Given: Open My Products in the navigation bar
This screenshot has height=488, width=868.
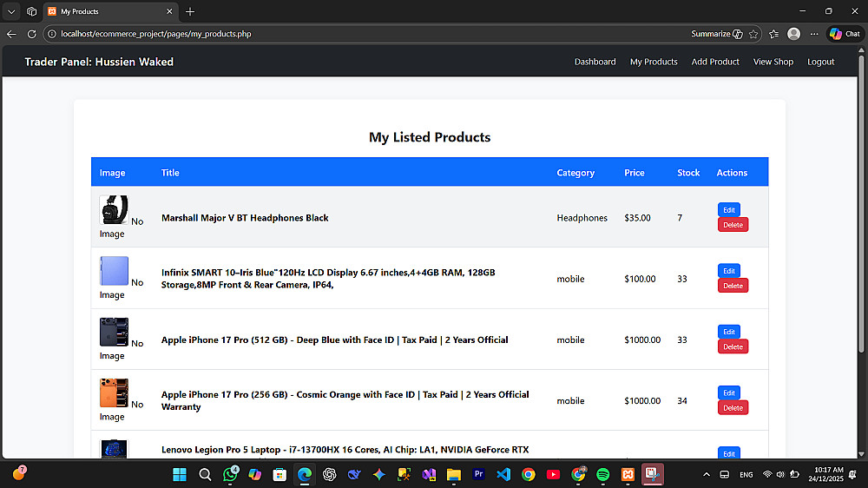Looking at the screenshot, I should pyautogui.click(x=654, y=62).
